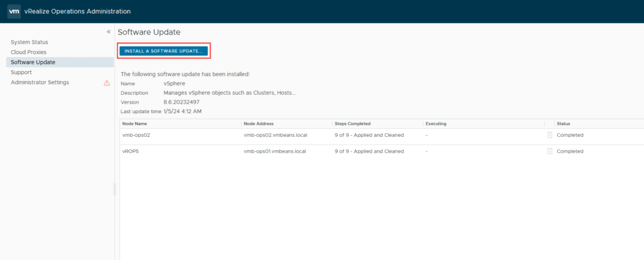Image resolution: width=644 pixels, height=260 pixels.
Task: Click last update time 1/5/24 4:12 AM
Action: click(182, 111)
